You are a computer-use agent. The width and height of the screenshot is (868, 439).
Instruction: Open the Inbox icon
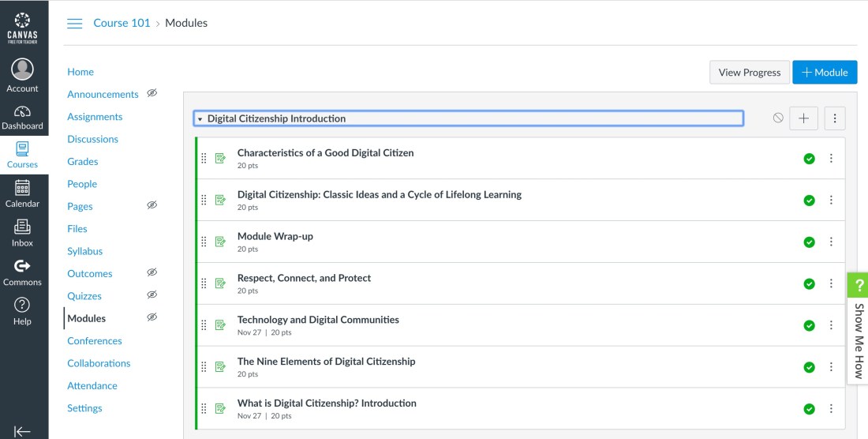point(22,232)
